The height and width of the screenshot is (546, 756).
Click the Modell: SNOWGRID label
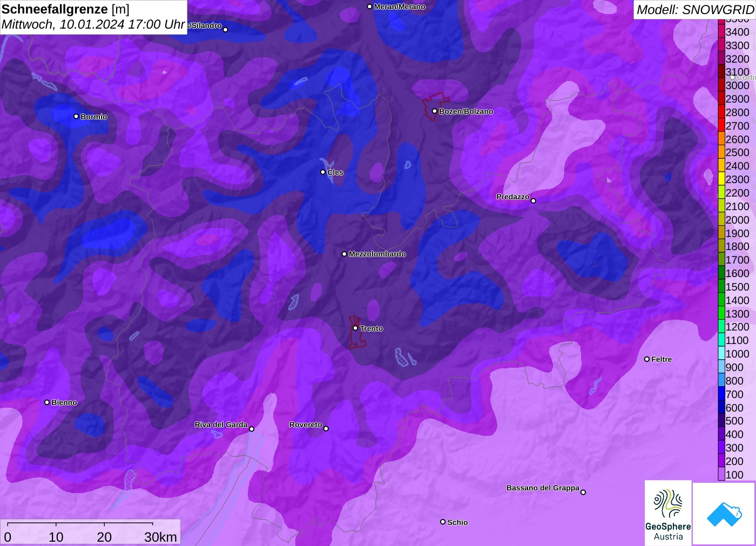tap(696, 10)
